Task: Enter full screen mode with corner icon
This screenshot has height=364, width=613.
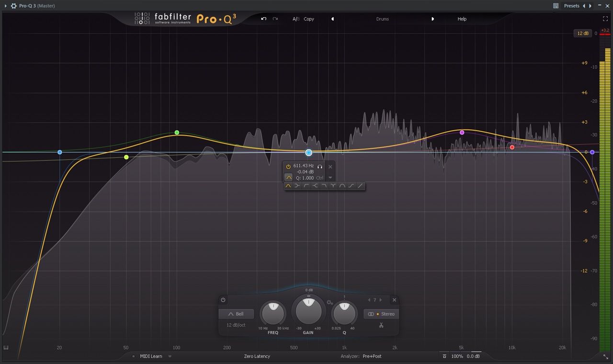Action: [605, 19]
